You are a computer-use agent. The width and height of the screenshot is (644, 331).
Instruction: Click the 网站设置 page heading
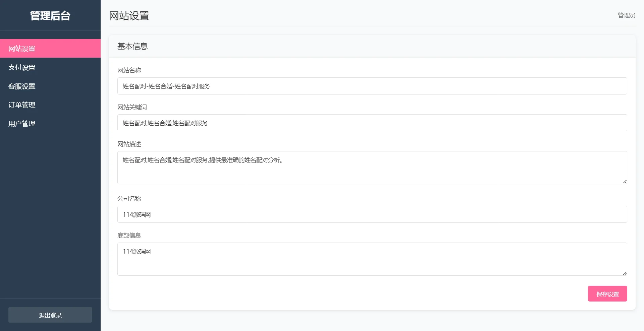(129, 16)
